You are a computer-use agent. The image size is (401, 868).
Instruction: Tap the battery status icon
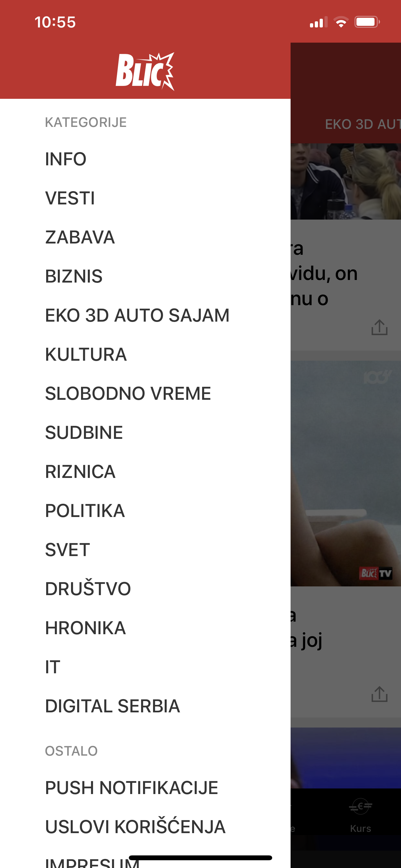point(367,22)
